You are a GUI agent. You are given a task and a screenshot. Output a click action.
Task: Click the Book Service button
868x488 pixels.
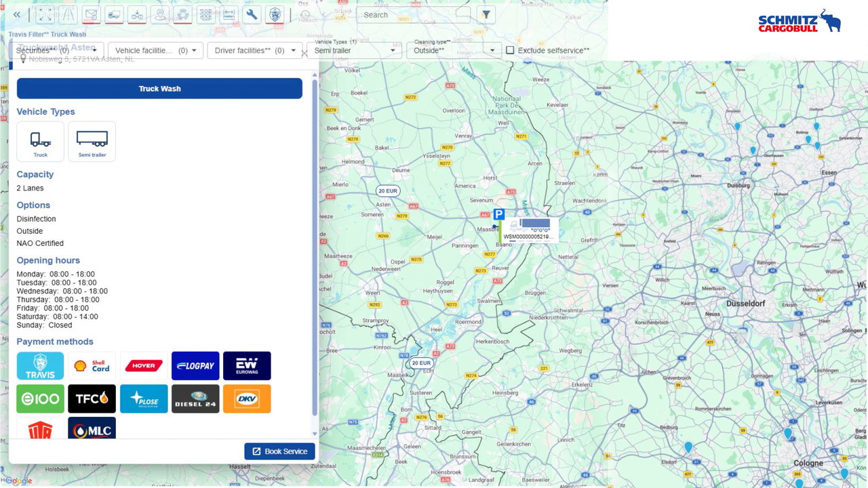pyautogui.click(x=279, y=451)
